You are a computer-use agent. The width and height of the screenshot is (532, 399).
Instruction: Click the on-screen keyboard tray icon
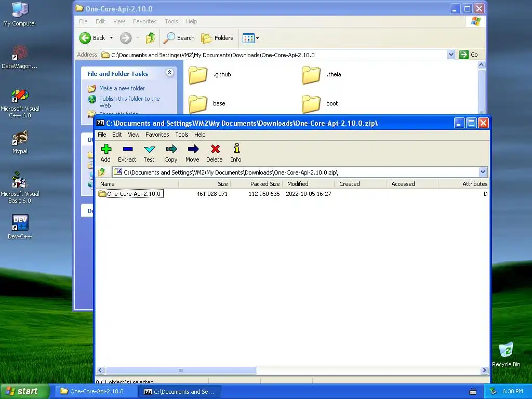(473, 392)
